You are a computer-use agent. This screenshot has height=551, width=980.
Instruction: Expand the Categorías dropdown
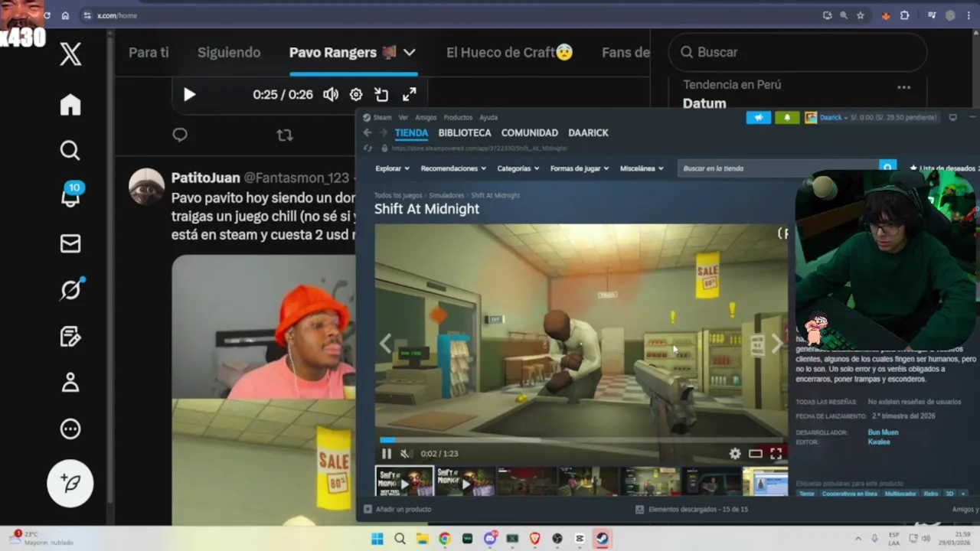coord(518,168)
